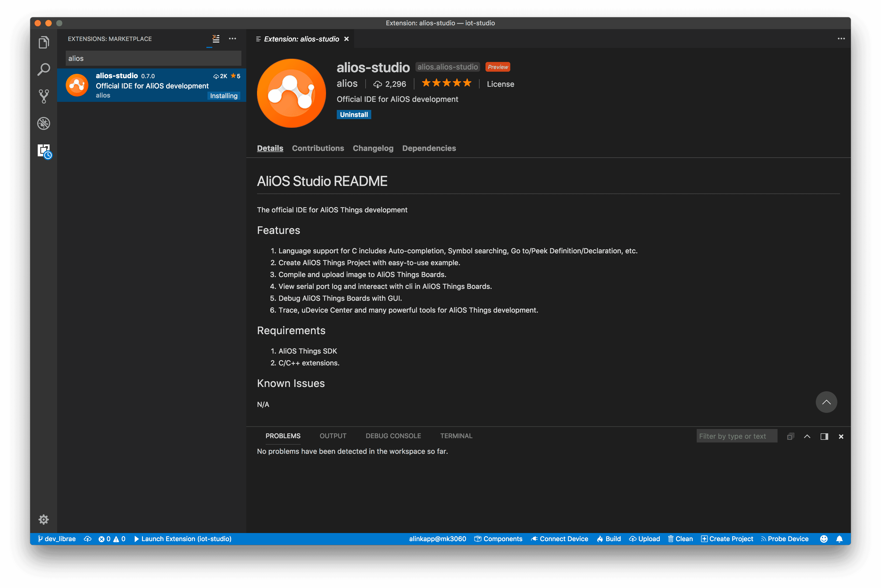Clear extensions search results icon
881x588 pixels.
point(216,39)
